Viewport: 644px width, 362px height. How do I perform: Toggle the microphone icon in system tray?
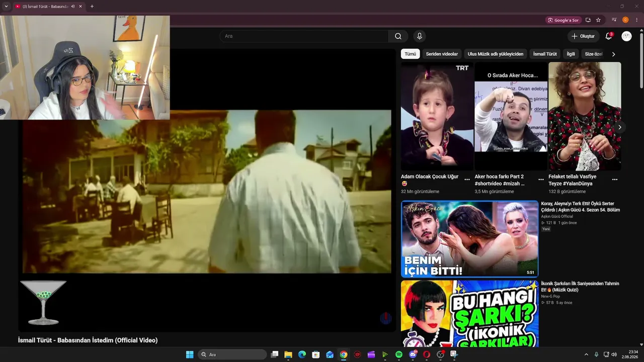pos(596,354)
